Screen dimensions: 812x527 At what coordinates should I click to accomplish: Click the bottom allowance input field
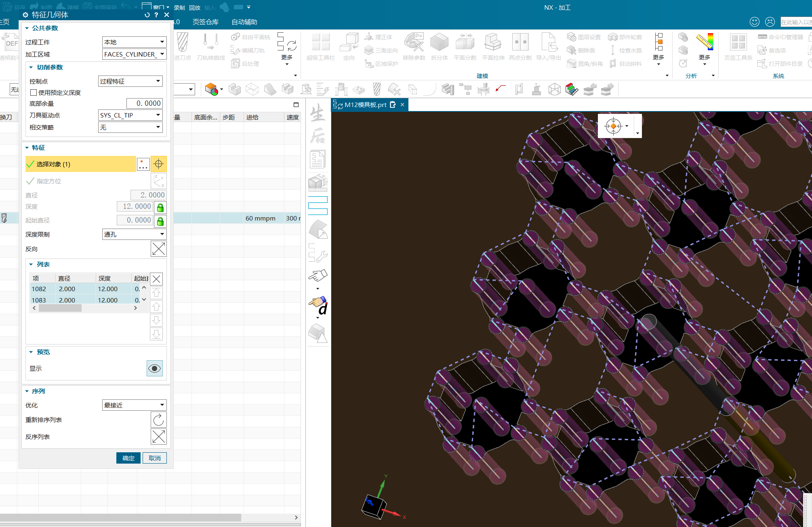pos(144,103)
